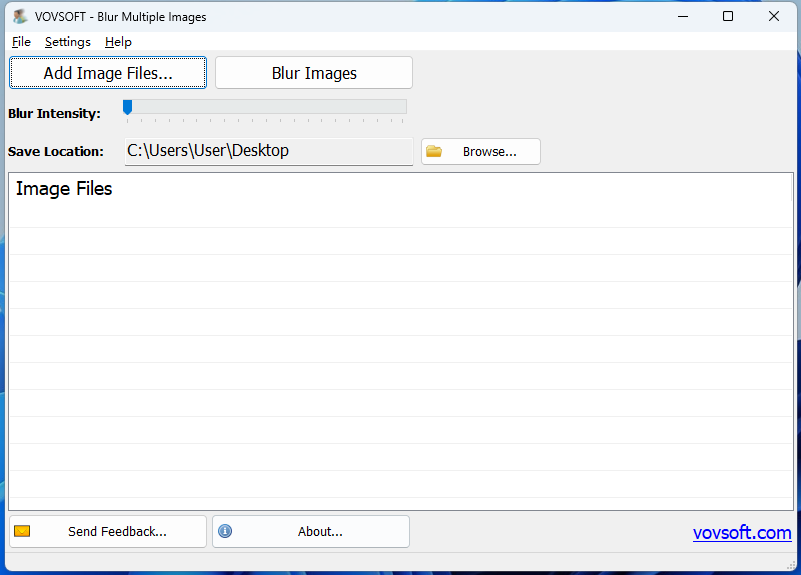Click the window resize grip corner
Image resolution: width=801 pixels, height=575 pixels.
pos(792,565)
